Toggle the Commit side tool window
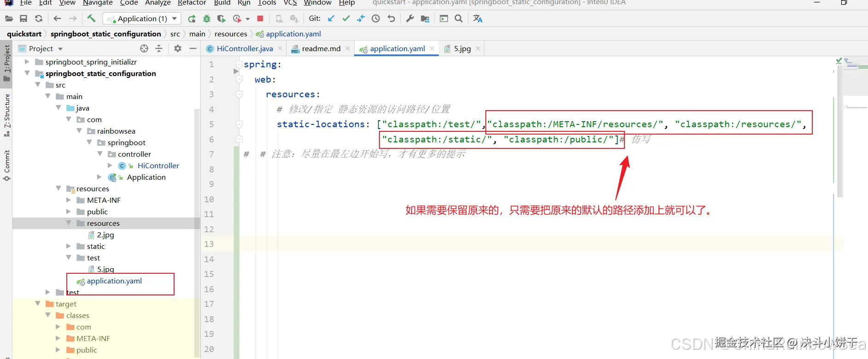The width and height of the screenshot is (868, 359). point(6,165)
